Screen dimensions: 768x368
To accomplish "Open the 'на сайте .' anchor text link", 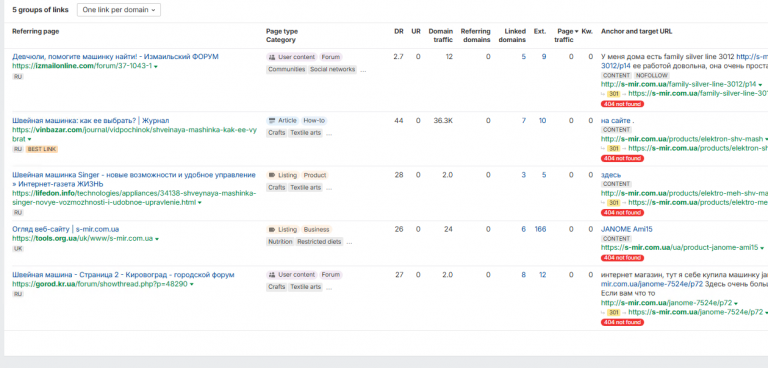I will pos(618,121).
